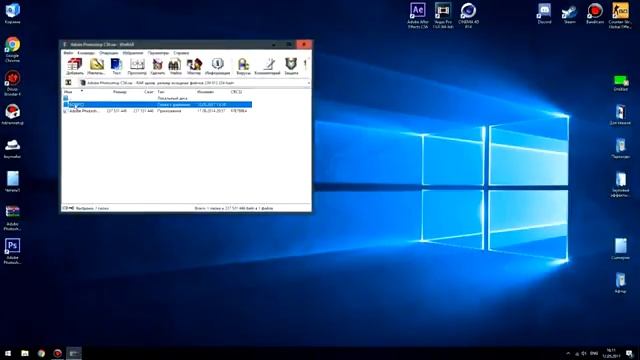The height and width of the screenshot is (360, 640).
Task: Open the Параметры menu
Action: point(158,53)
